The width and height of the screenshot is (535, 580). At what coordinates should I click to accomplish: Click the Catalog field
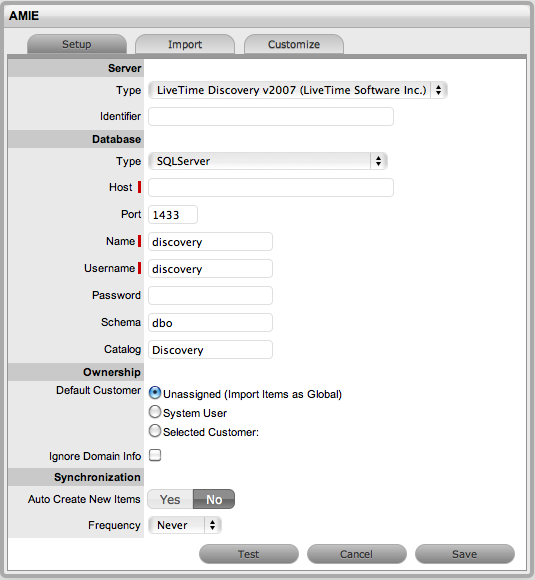click(x=211, y=350)
